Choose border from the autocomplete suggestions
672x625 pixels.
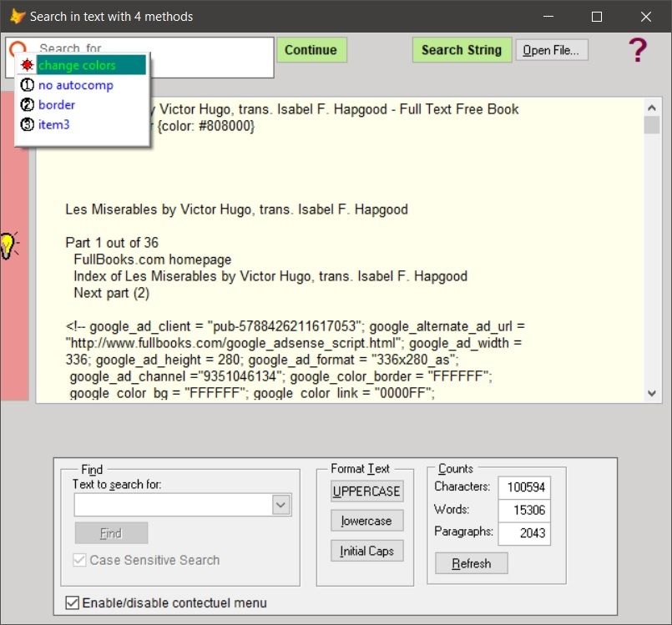56,104
